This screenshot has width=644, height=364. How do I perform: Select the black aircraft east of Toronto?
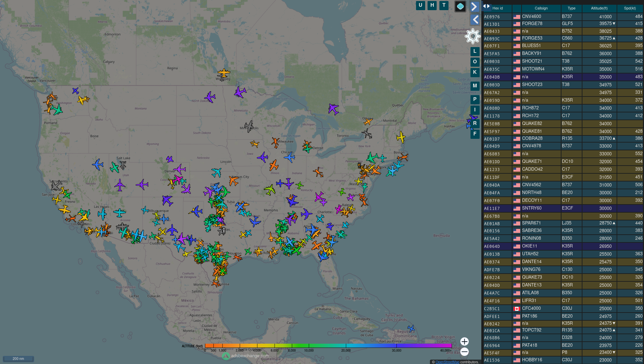tap(367, 133)
